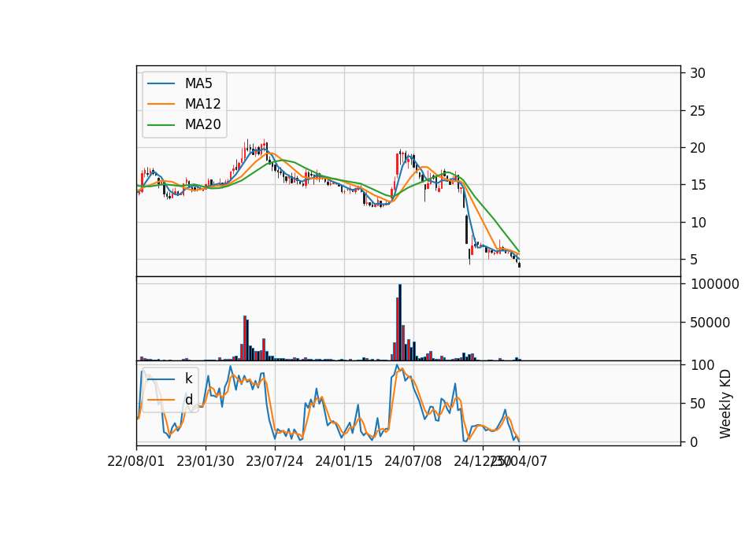This screenshot has height=543, width=756.
Task: Click the MA5 legend label
Action: click(x=198, y=83)
